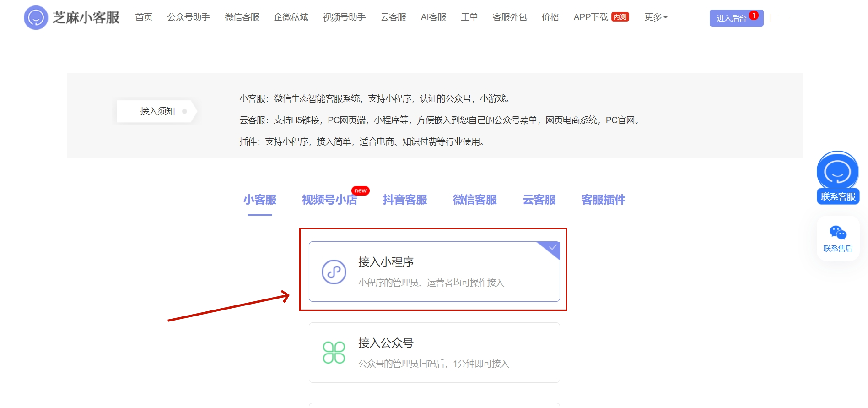Open AI客服 navigation item

(x=433, y=17)
